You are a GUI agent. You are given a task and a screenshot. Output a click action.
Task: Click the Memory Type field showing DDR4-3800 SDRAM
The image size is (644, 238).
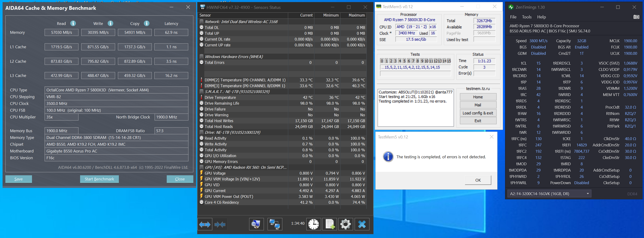click(117, 138)
